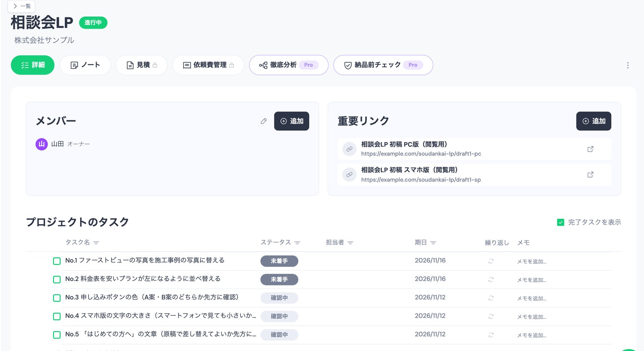Click the pencil edit icon in メンバー panel
The height and width of the screenshot is (351, 644).
264,121
